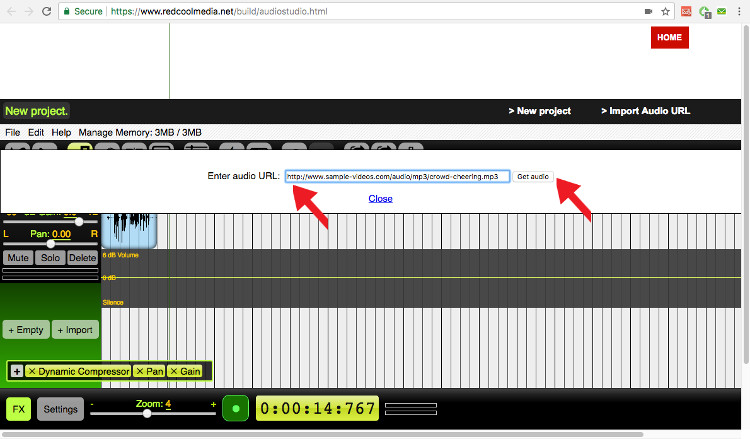Add a new effect with plus icon
Viewport: 750px width, 439px height.
pos(17,371)
